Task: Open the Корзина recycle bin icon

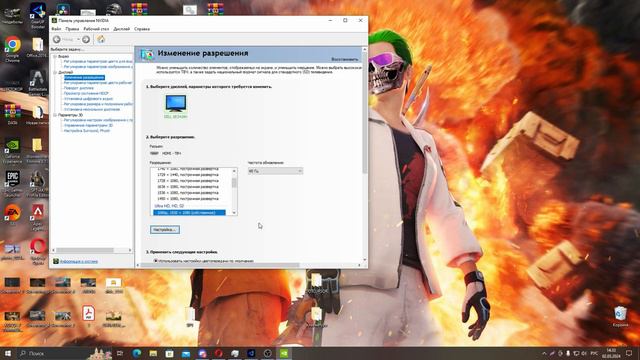Action: coord(620,316)
